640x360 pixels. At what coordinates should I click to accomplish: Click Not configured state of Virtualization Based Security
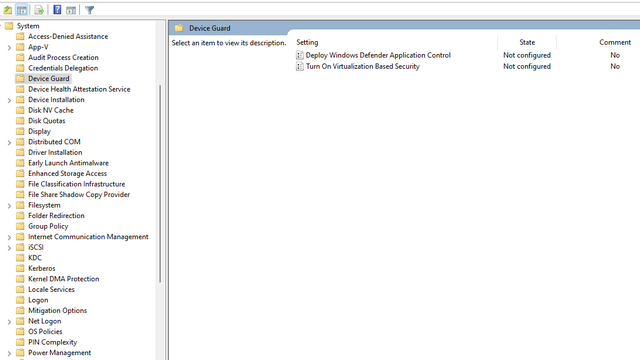coord(527,66)
